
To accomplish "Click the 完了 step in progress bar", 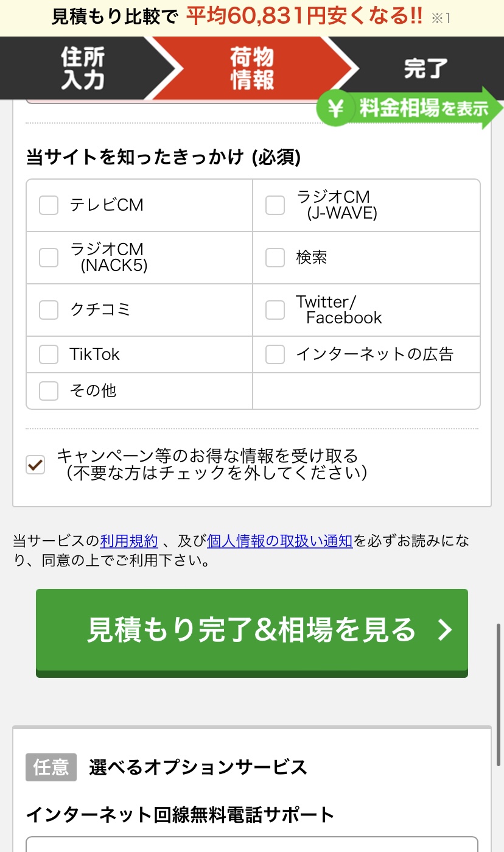I will point(426,68).
